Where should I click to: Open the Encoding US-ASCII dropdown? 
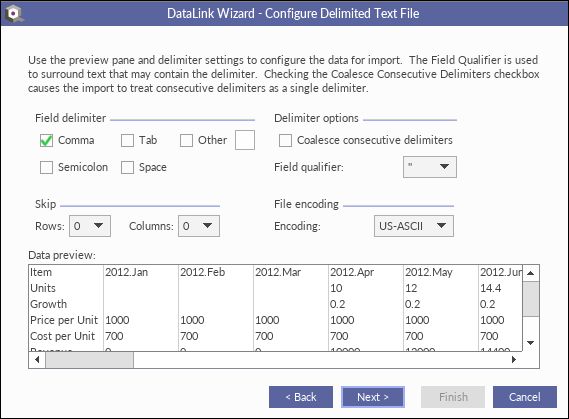point(414,226)
